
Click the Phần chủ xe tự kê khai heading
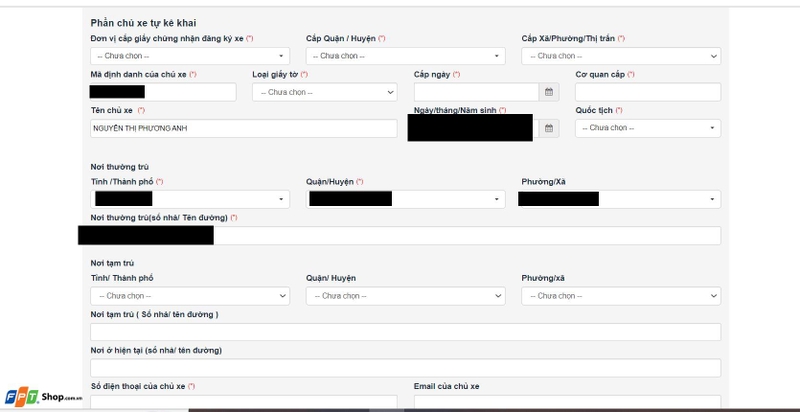[143, 23]
